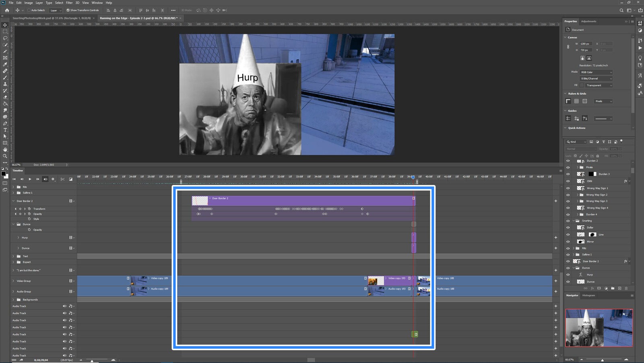Screen dimensions: 644x363
Task: Collapse the Door Border 2 timeline track
Action: (13, 201)
